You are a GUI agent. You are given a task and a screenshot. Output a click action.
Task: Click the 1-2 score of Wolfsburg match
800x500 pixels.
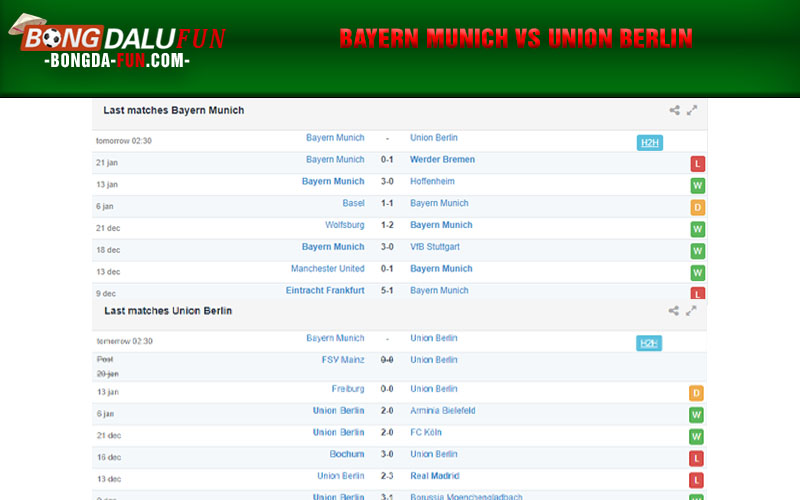point(387,225)
